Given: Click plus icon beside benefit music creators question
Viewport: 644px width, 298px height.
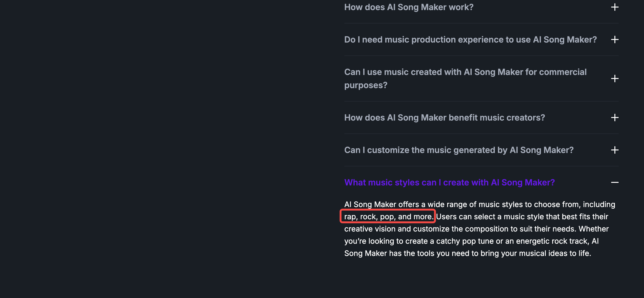Looking at the screenshot, I should [614, 118].
